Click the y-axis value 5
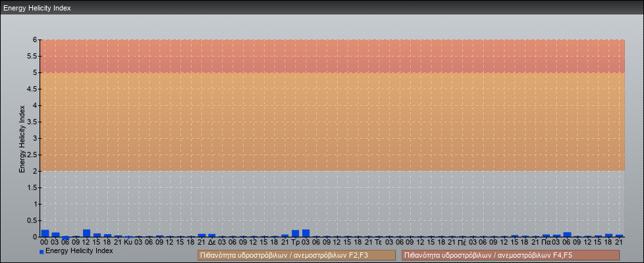The image size is (644, 263). (x=36, y=72)
